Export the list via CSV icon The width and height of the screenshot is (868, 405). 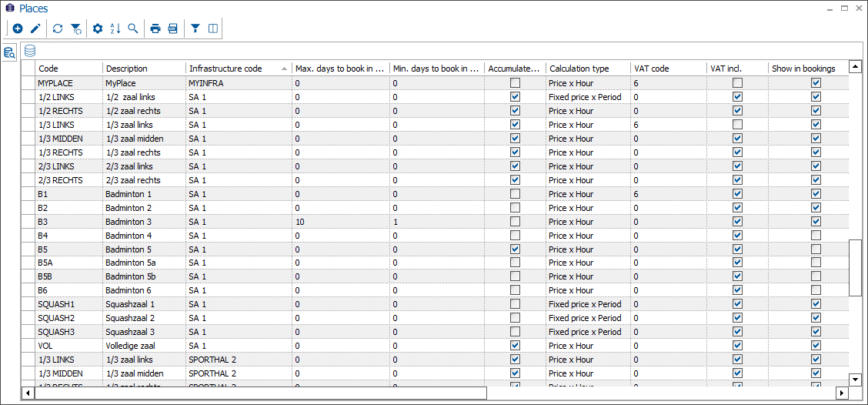[x=172, y=28]
